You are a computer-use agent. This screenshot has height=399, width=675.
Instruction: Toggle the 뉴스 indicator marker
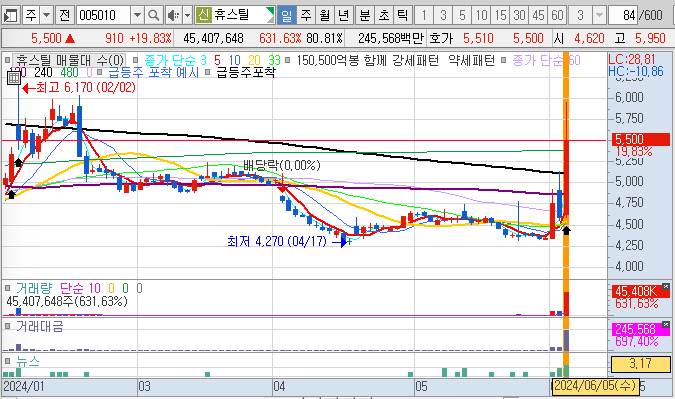[7, 360]
